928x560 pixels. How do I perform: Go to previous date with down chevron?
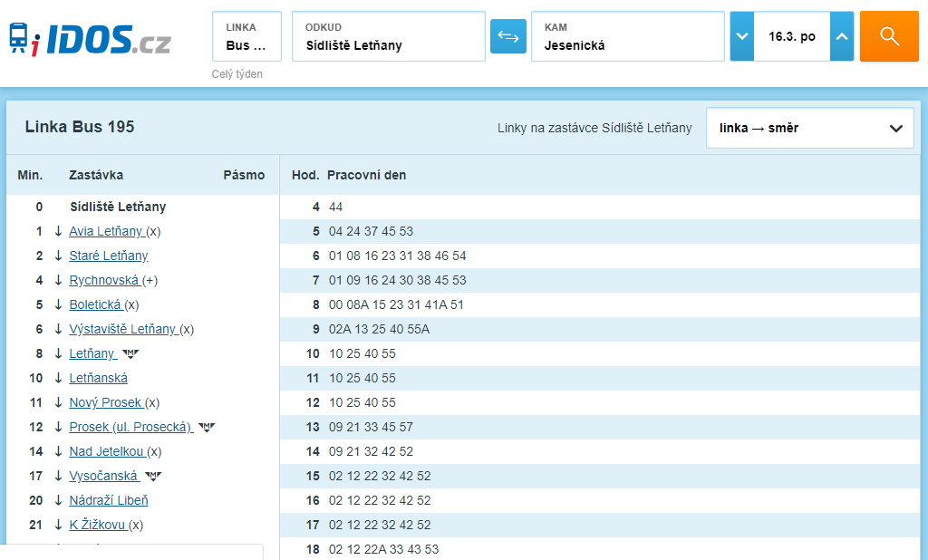(741, 36)
